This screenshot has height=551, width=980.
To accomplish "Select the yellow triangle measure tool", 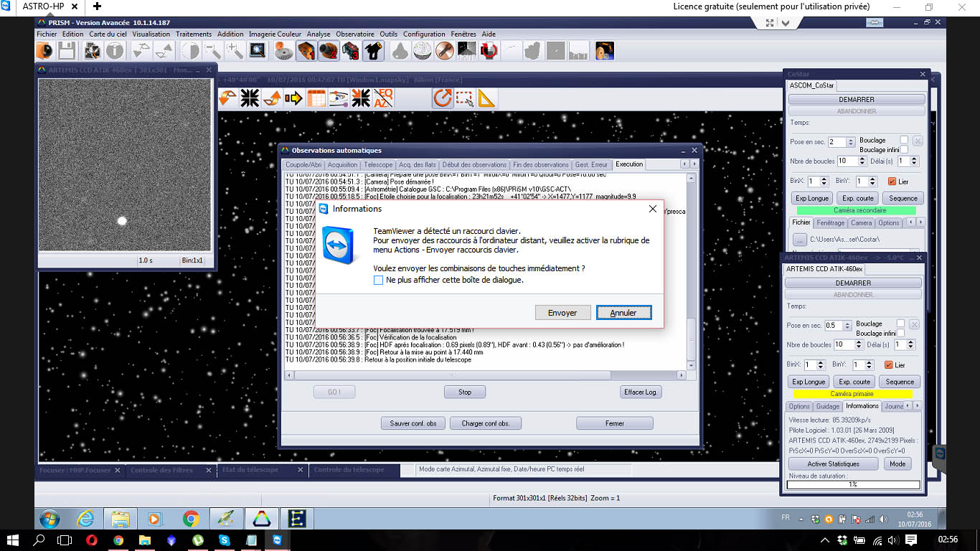I will tap(486, 98).
